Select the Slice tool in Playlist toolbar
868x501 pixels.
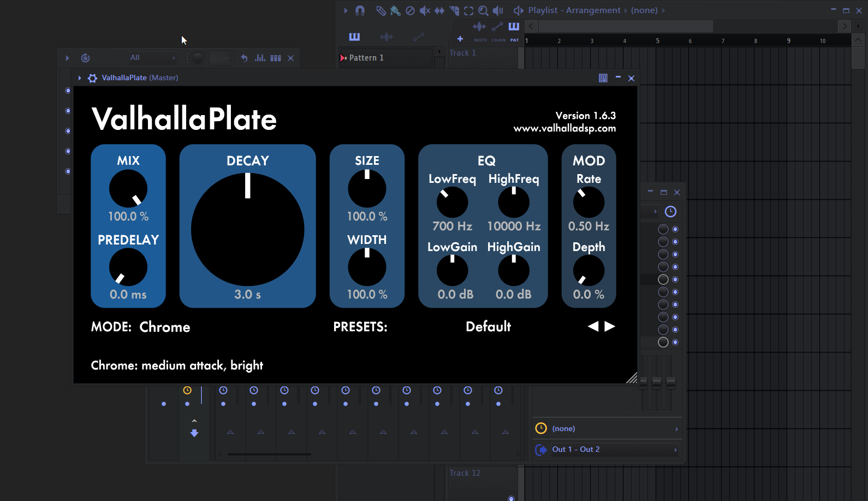pyautogui.click(x=454, y=10)
